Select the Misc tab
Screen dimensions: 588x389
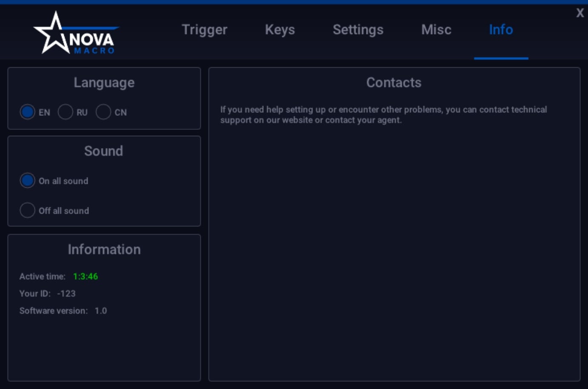[436, 30]
